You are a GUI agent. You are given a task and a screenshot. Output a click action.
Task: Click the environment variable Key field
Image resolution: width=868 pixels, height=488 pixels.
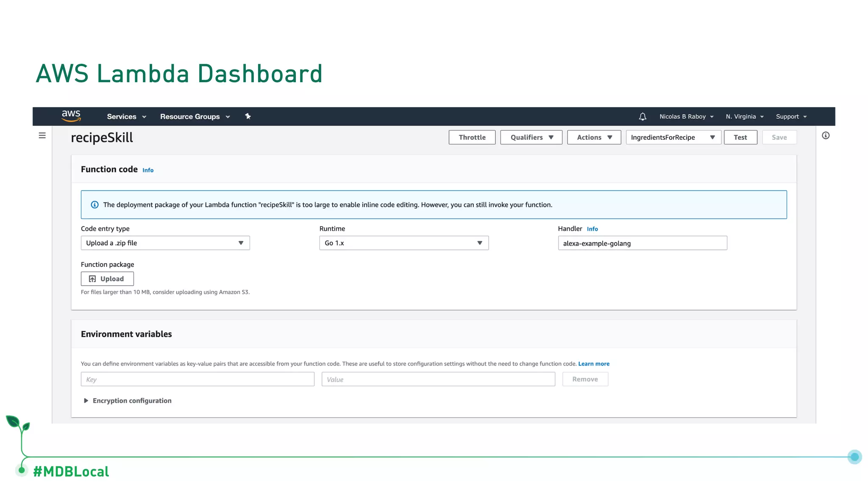198,379
